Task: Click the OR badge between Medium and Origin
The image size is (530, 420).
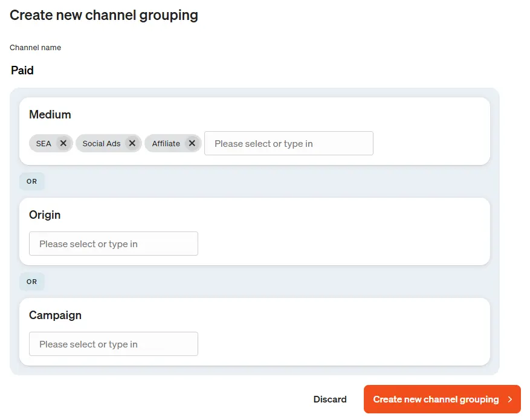Action: [32, 181]
